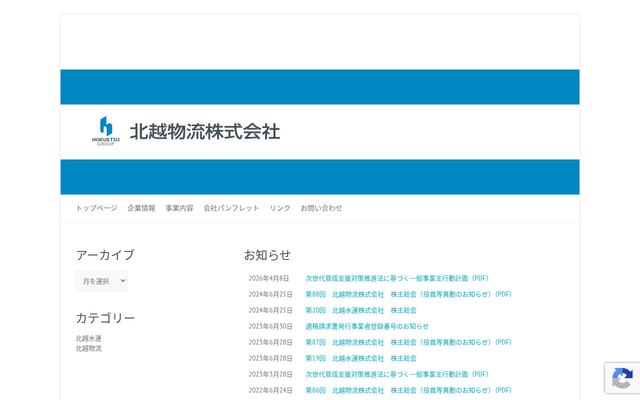Screen dimensions: 640x400
Task: Open the 事業内容 menu item
Action: (x=180, y=208)
